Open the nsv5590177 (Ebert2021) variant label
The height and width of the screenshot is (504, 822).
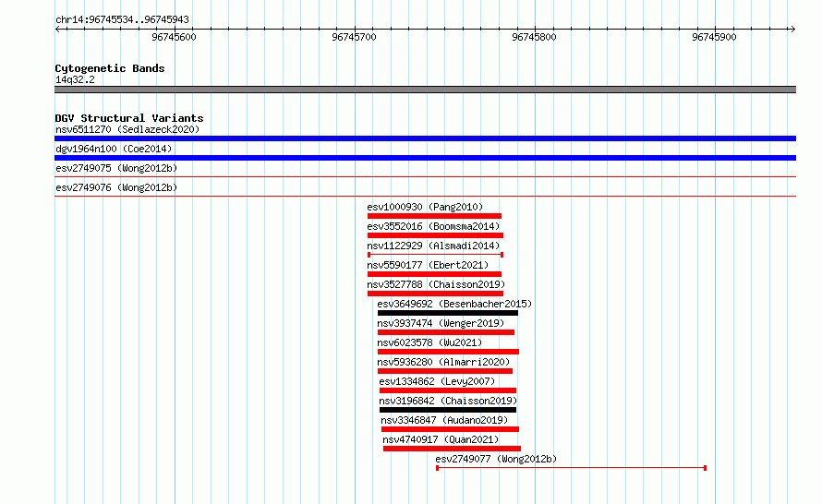(x=428, y=265)
